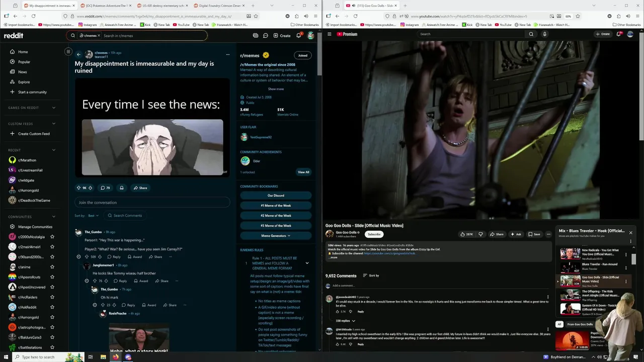644x362 pixels.
Task: Toggle Joined status for r/memes
Action: [x=302, y=55]
